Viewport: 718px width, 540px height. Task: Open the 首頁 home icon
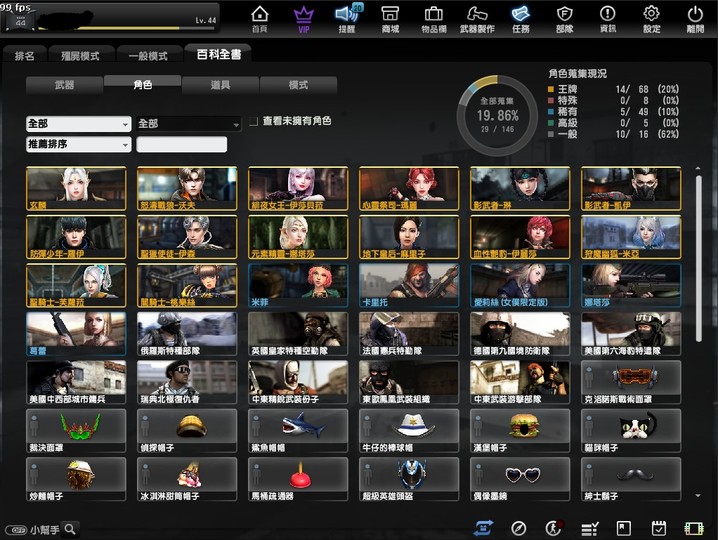(x=259, y=17)
